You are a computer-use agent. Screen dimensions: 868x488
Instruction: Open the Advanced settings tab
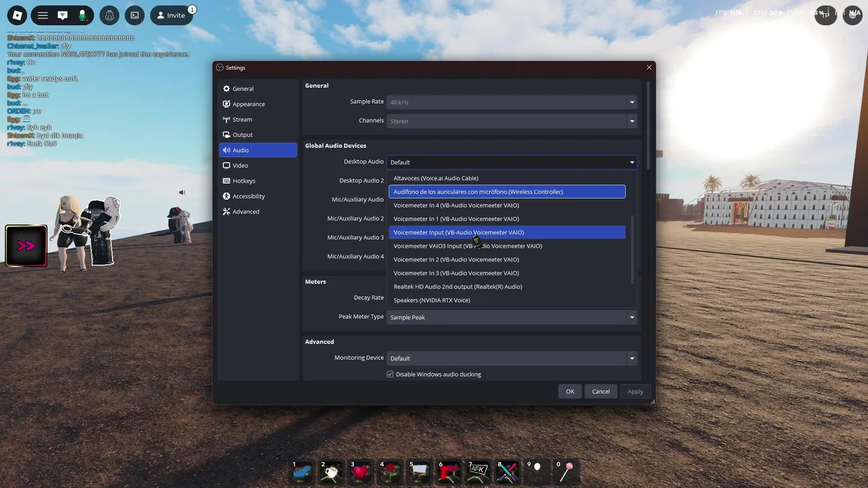(x=258, y=211)
